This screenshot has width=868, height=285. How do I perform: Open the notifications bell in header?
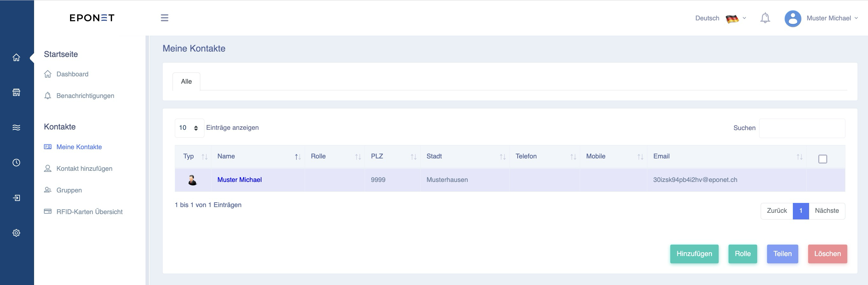click(765, 18)
